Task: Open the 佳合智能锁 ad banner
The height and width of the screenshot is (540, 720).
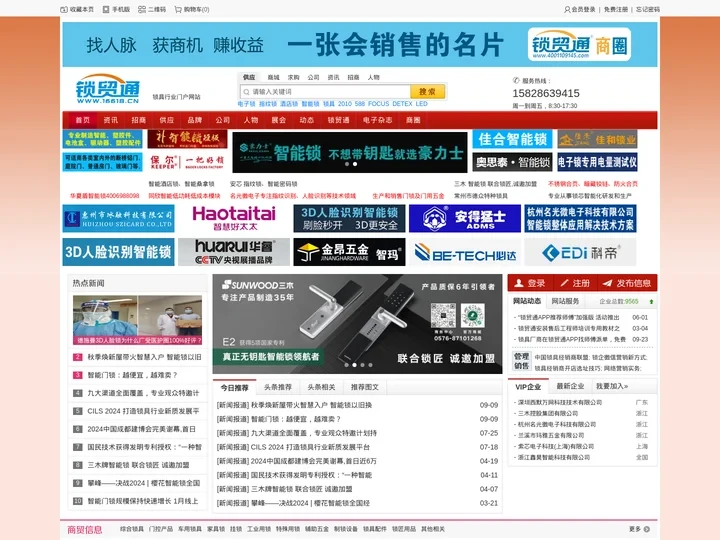Action: click(x=512, y=139)
